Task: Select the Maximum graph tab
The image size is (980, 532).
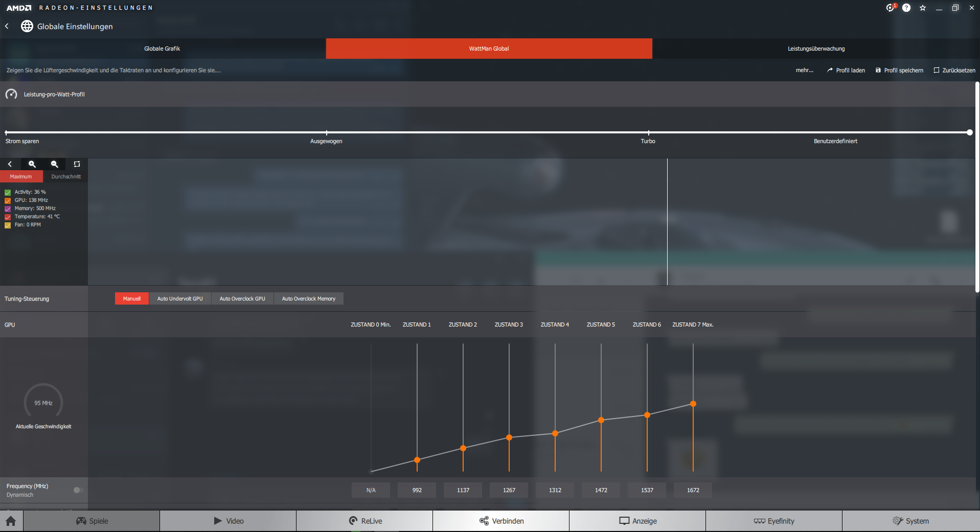Action: (21, 176)
